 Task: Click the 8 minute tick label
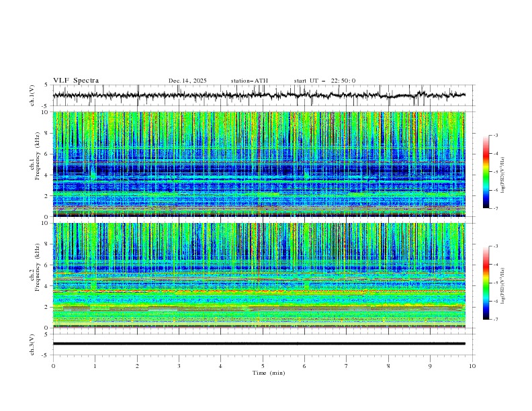click(388, 366)
